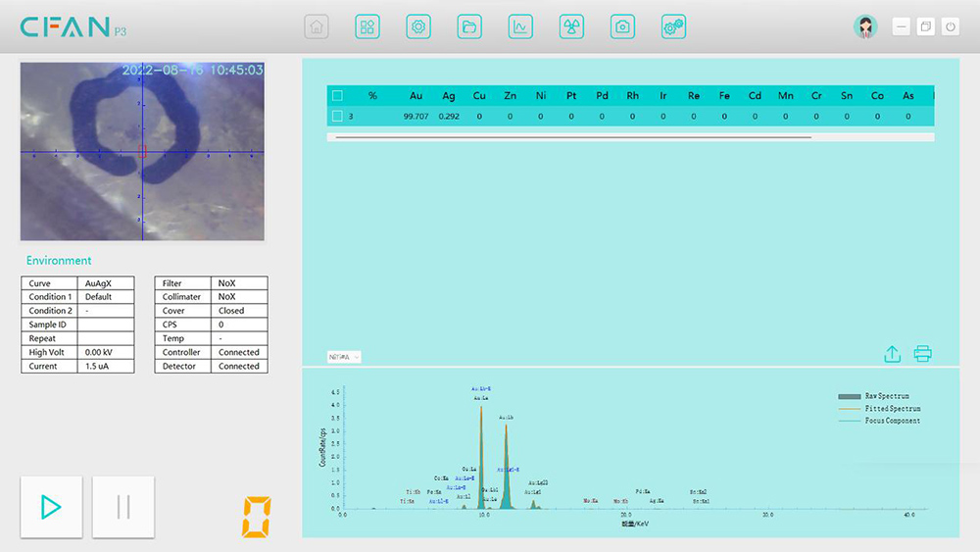Click the As column header
The height and width of the screenshot is (552, 980).
(908, 96)
